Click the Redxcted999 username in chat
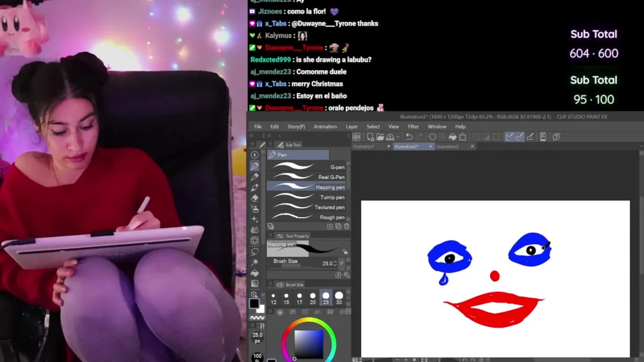644x362 pixels. click(271, 59)
